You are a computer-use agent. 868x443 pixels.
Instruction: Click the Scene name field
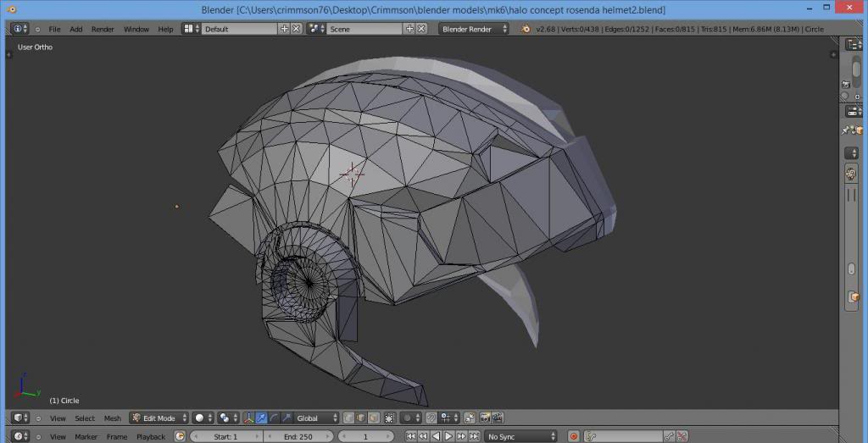coord(364,29)
